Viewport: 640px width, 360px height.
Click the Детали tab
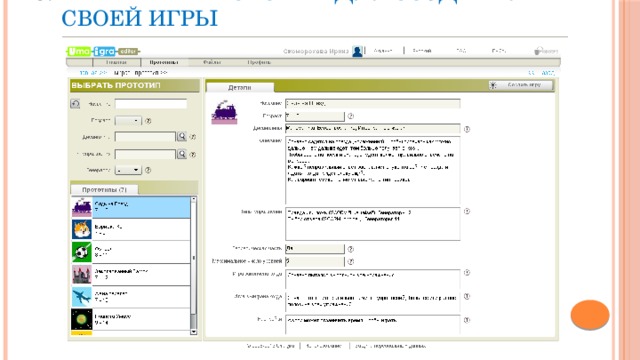click(x=240, y=87)
